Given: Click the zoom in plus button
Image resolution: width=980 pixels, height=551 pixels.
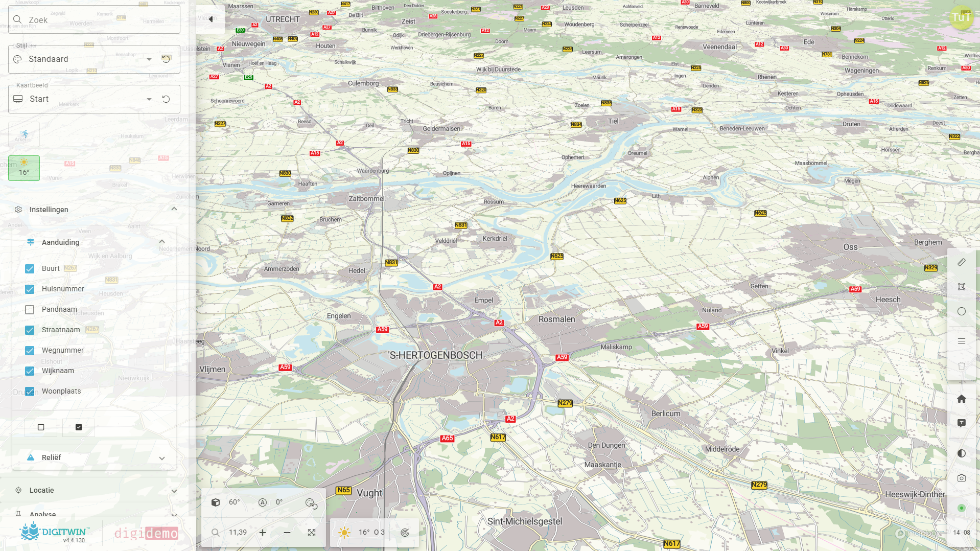Looking at the screenshot, I should [x=263, y=532].
